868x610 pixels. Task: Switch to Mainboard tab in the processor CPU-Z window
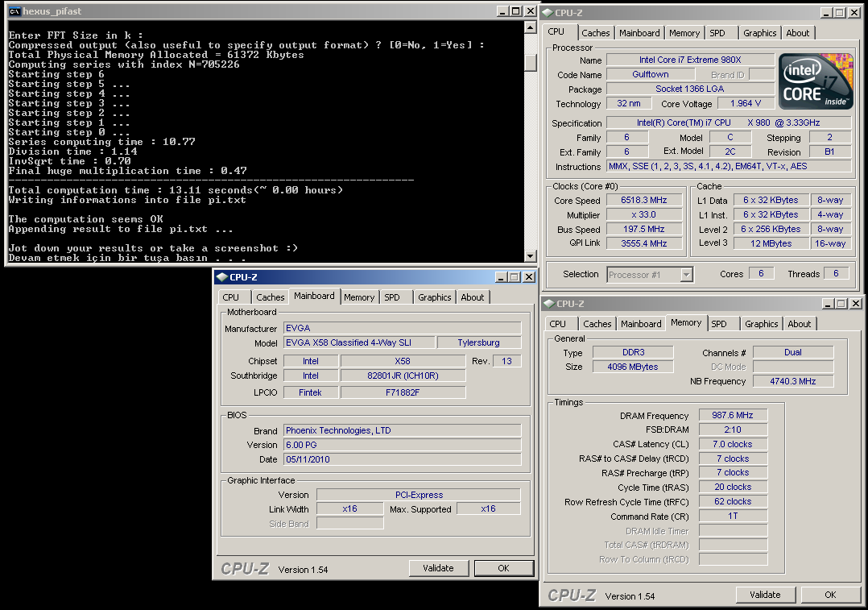coord(639,33)
